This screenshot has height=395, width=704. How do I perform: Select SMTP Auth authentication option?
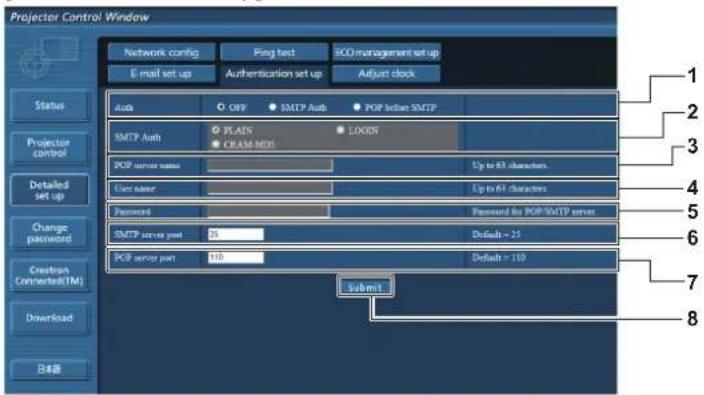(273, 107)
